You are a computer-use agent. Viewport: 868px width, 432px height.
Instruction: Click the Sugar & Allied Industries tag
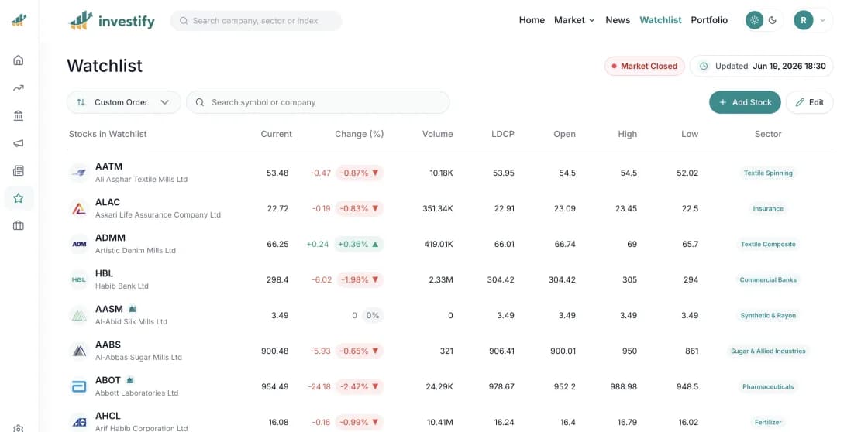tap(768, 351)
